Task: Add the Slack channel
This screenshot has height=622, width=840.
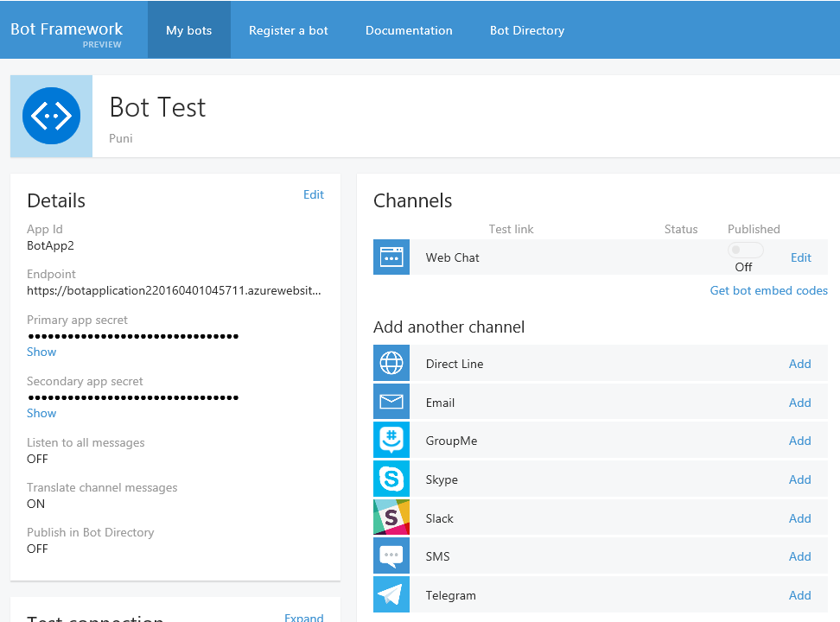Action: [x=800, y=518]
